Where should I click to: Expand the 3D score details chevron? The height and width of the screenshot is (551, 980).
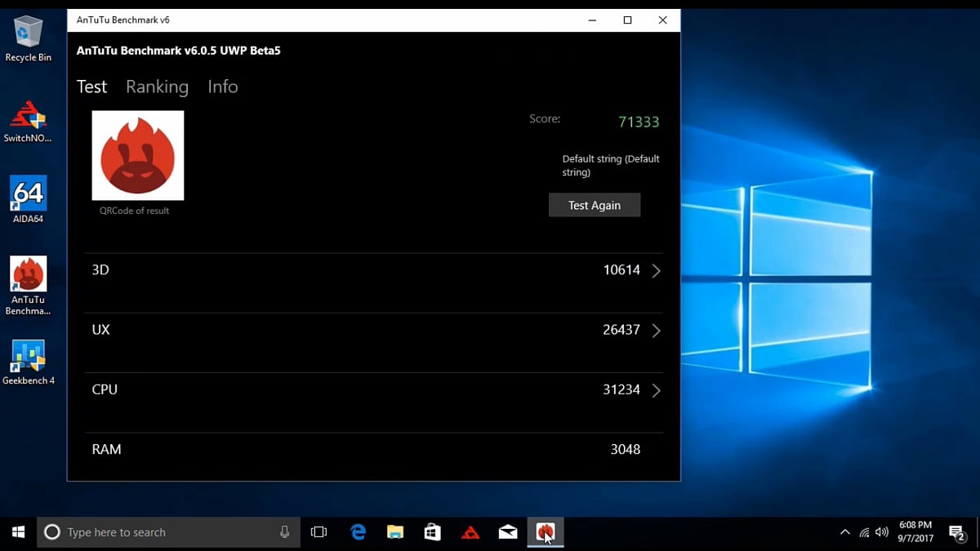click(x=656, y=270)
